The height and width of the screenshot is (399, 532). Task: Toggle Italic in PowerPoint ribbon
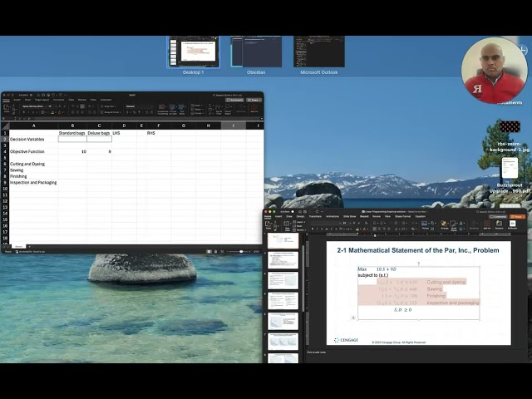pyautogui.click(x=318, y=229)
